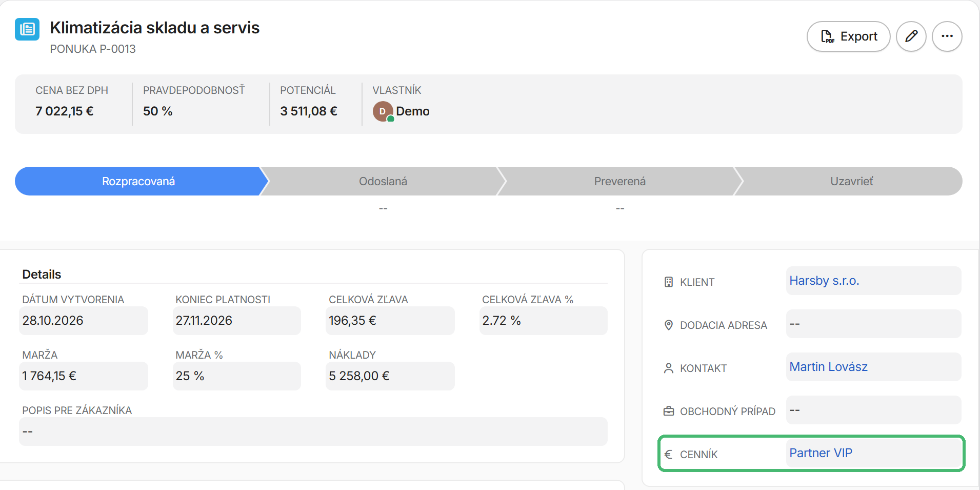This screenshot has width=980, height=490.
Task: Click the Pravdepodobnosť value 50 %
Action: pyautogui.click(x=157, y=111)
